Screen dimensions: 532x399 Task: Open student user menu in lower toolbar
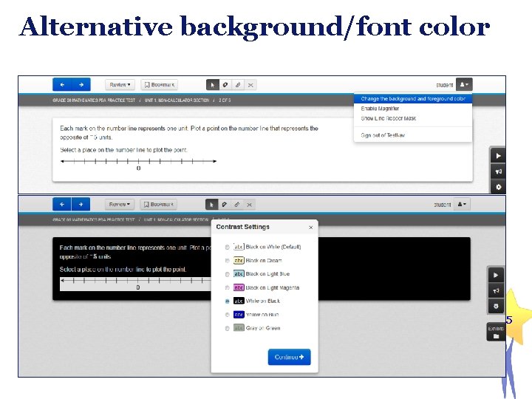(x=462, y=204)
